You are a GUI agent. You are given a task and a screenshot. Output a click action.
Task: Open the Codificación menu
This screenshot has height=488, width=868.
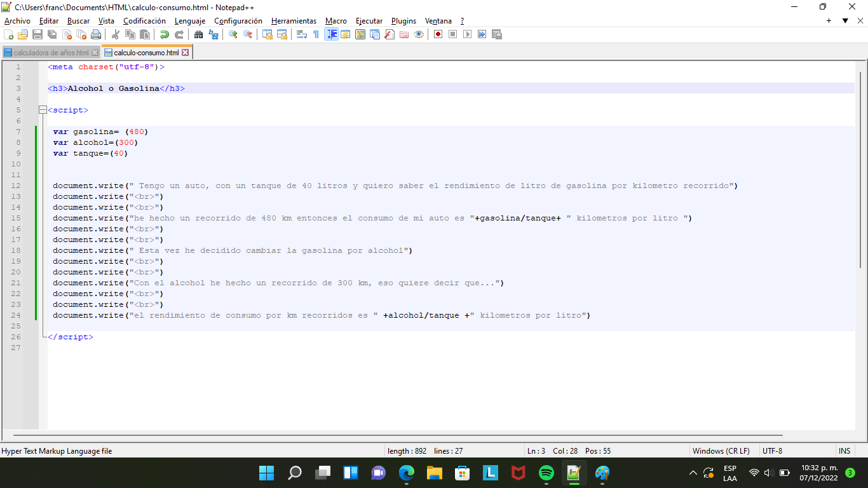[x=144, y=21]
